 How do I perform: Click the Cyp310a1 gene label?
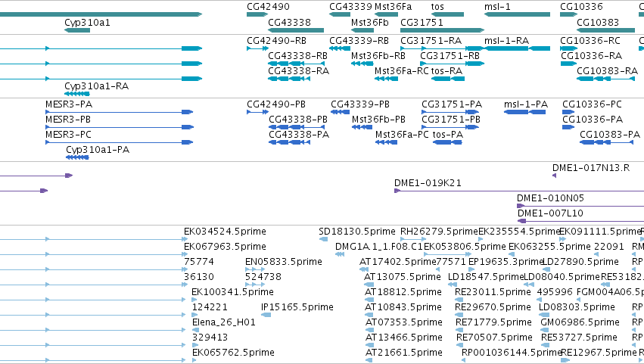tap(87, 23)
